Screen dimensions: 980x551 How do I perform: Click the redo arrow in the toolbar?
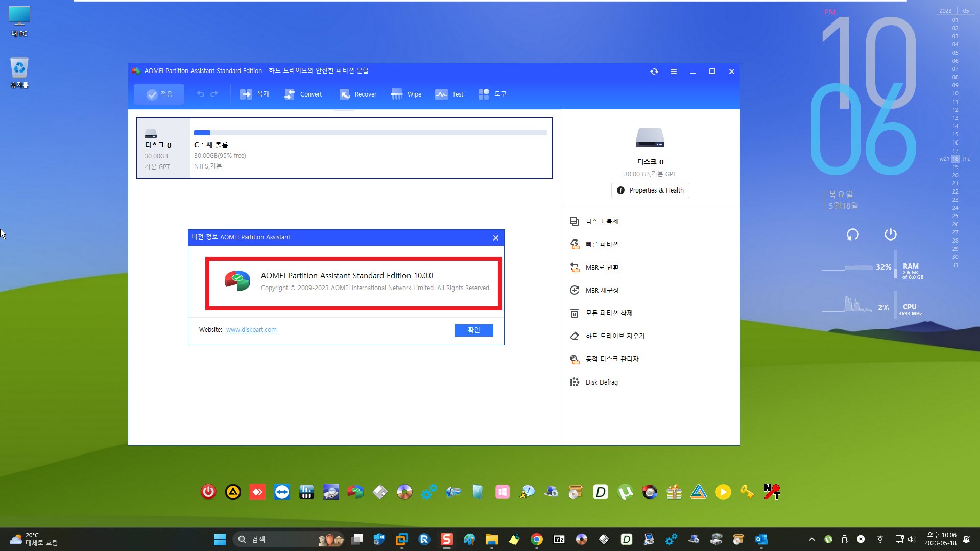pyautogui.click(x=214, y=94)
